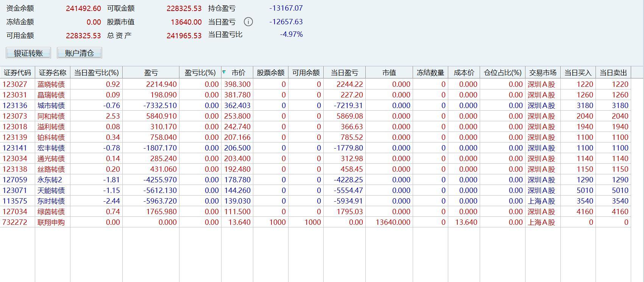Click security code 123027

15,84
